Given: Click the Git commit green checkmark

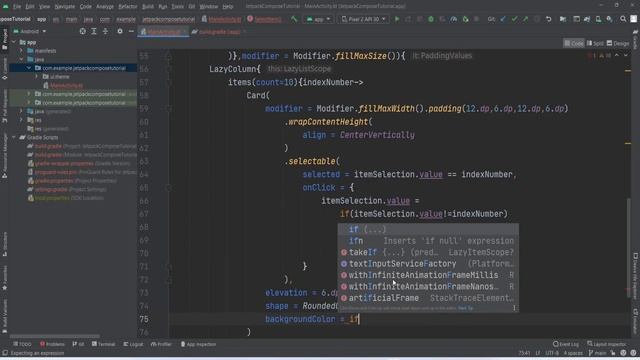Looking at the screenshot, I should 514,19.
